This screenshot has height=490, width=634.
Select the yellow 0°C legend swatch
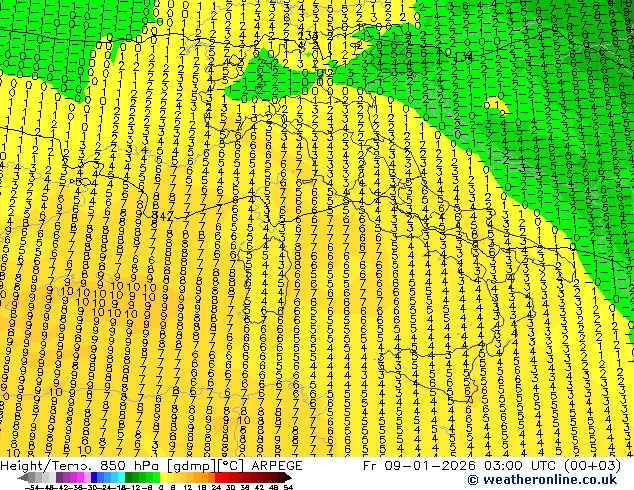pyautogui.click(x=164, y=477)
